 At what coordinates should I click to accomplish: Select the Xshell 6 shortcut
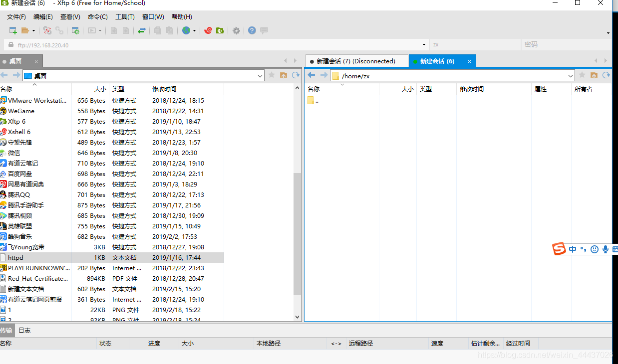[x=112, y=132]
